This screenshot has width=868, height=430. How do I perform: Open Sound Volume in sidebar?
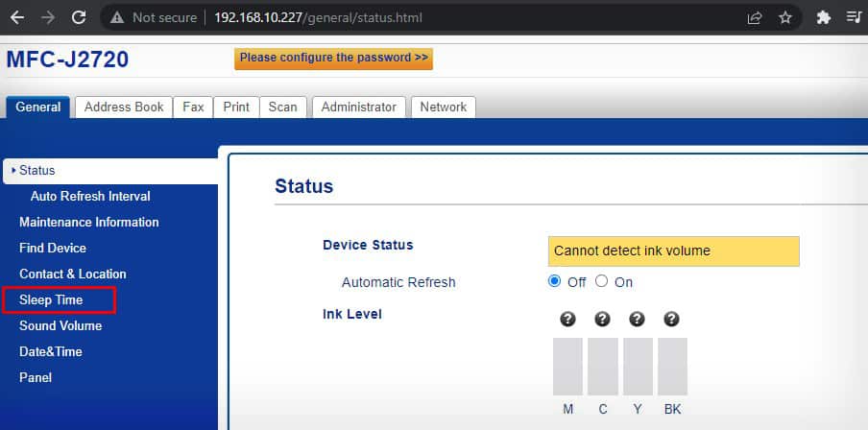point(60,326)
